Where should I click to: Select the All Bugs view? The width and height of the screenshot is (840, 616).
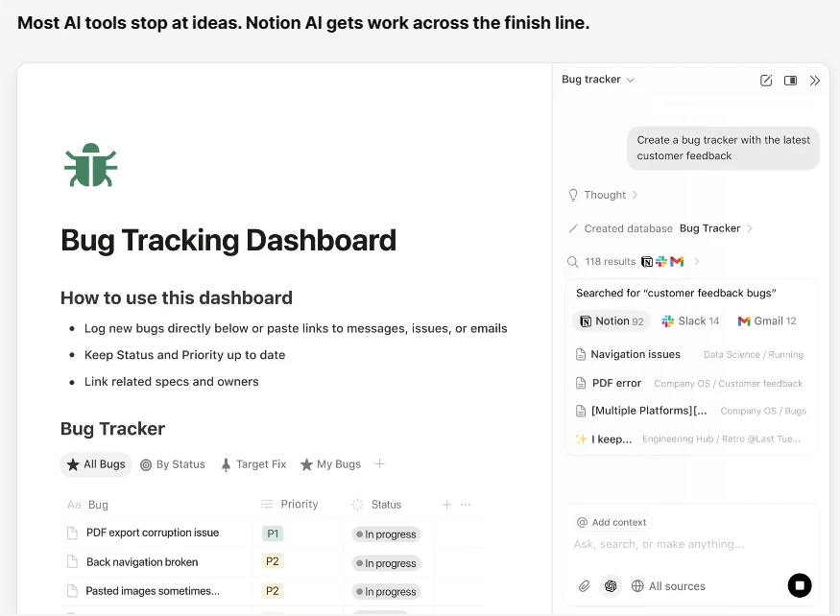click(96, 464)
